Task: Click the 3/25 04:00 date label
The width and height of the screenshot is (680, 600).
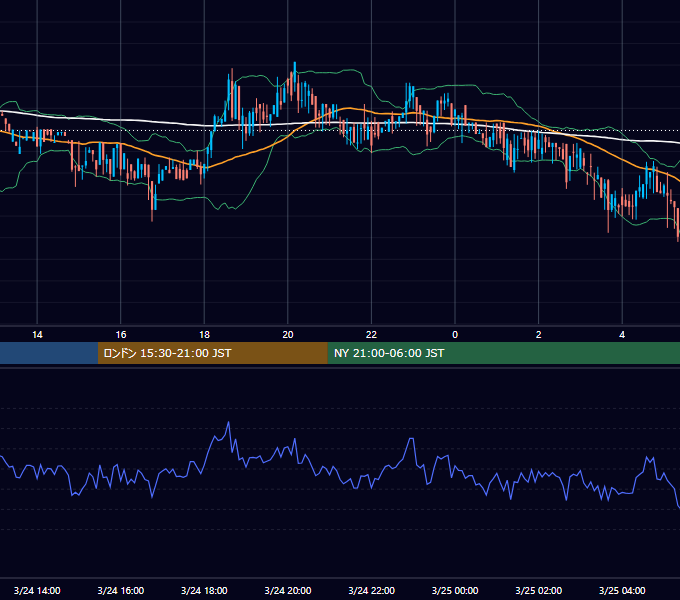Action: tap(622, 590)
